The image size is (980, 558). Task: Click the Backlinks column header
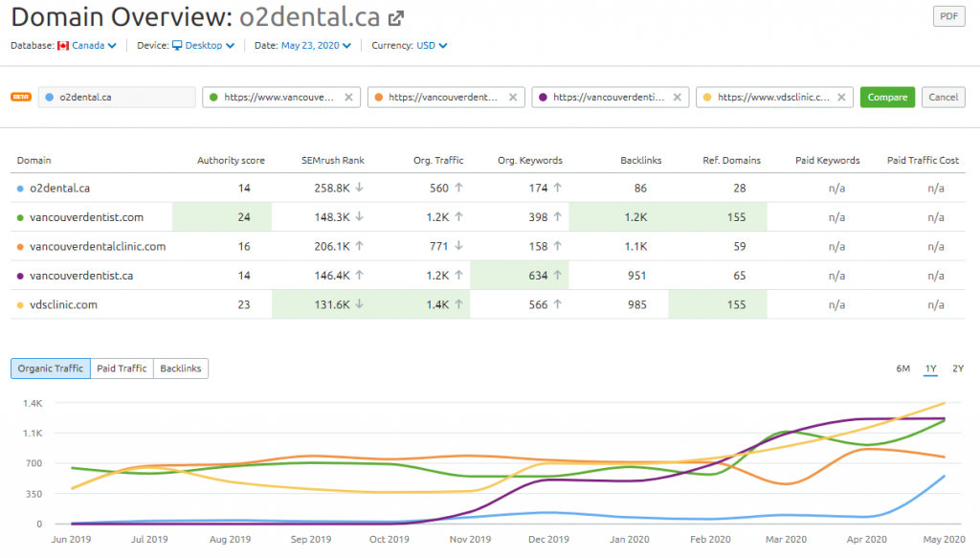(640, 161)
